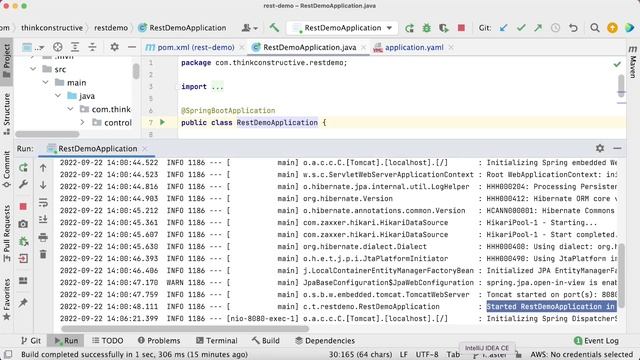
Task: Minimize the Run tool window
Action: point(617,148)
